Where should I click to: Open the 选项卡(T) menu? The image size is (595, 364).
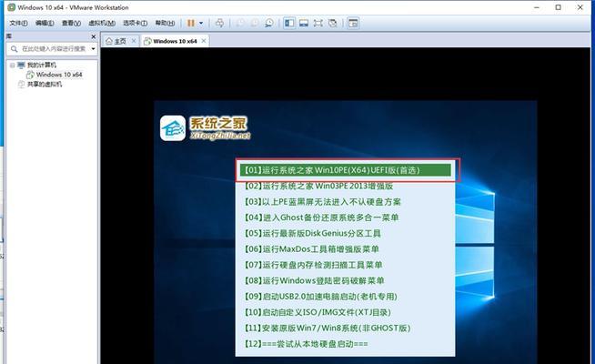pyautogui.click(x=135, y=23)
